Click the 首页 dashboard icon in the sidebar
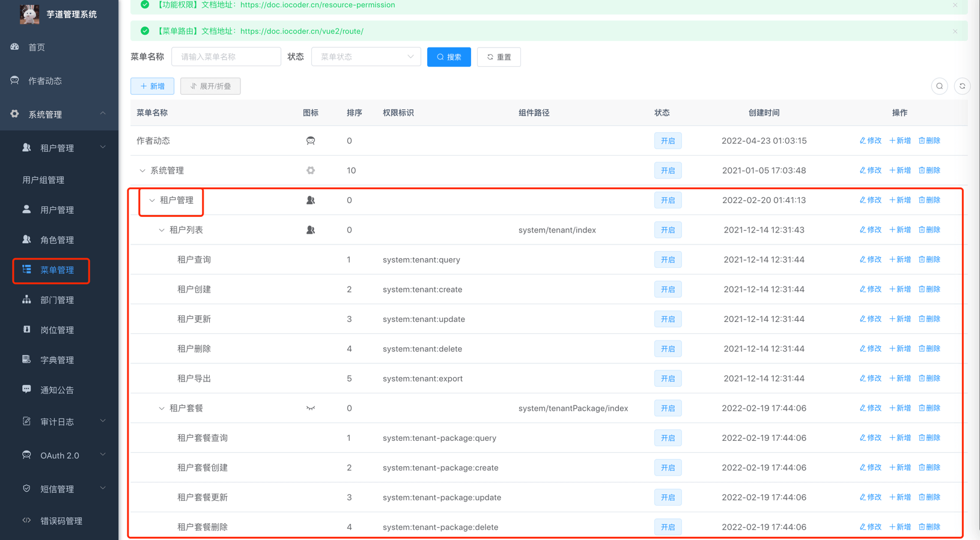 click(x=15, y=47)
